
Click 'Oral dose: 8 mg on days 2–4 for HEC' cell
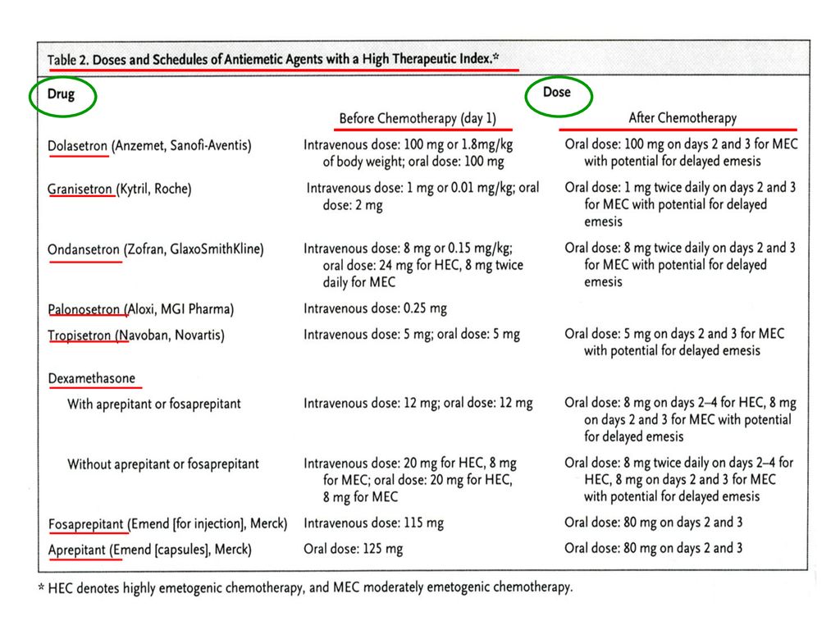click(x=680, y=419)
